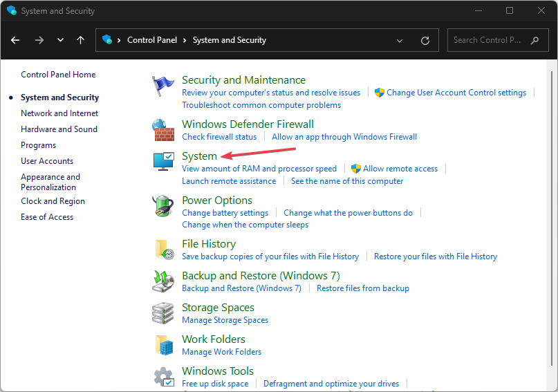This screenshot has width=558, height=392.
Task: Click the search magnifier icon
Action: click(x=534, y=40)
